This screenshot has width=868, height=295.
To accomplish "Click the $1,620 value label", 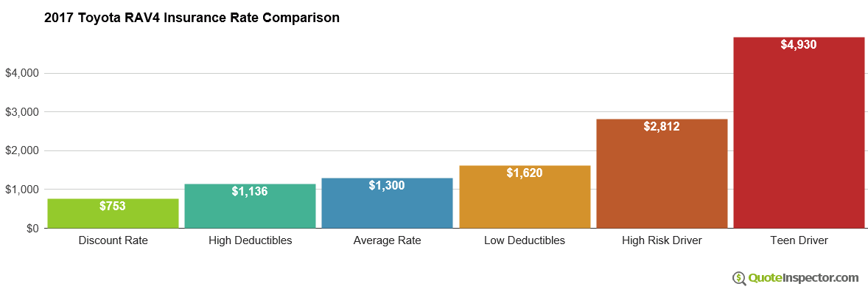I will tap(525, 173).
